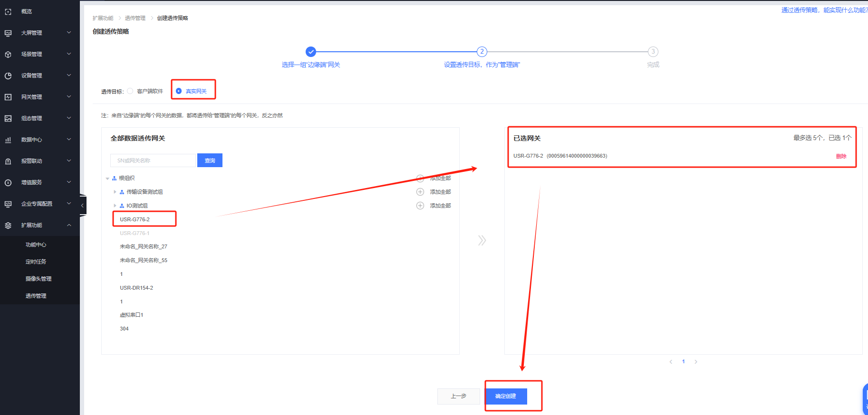Open 透传管理 in the sidebar submenu
The height and width of the screenshot is (415, 868).
point(36,296)
